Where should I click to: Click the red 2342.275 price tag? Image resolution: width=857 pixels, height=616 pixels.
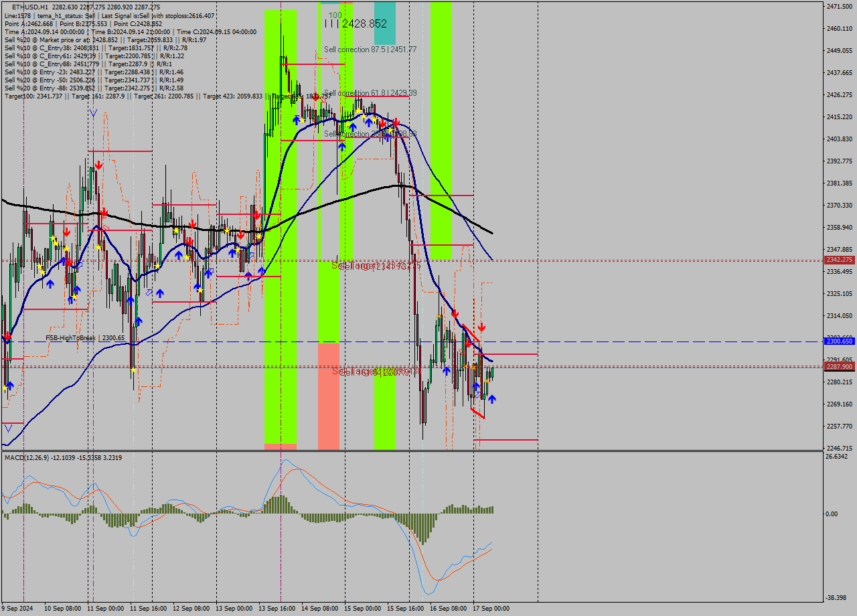[839, 260]
